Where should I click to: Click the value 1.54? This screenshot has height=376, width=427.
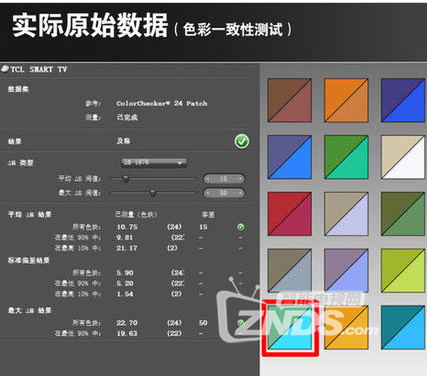pos(125,294)
